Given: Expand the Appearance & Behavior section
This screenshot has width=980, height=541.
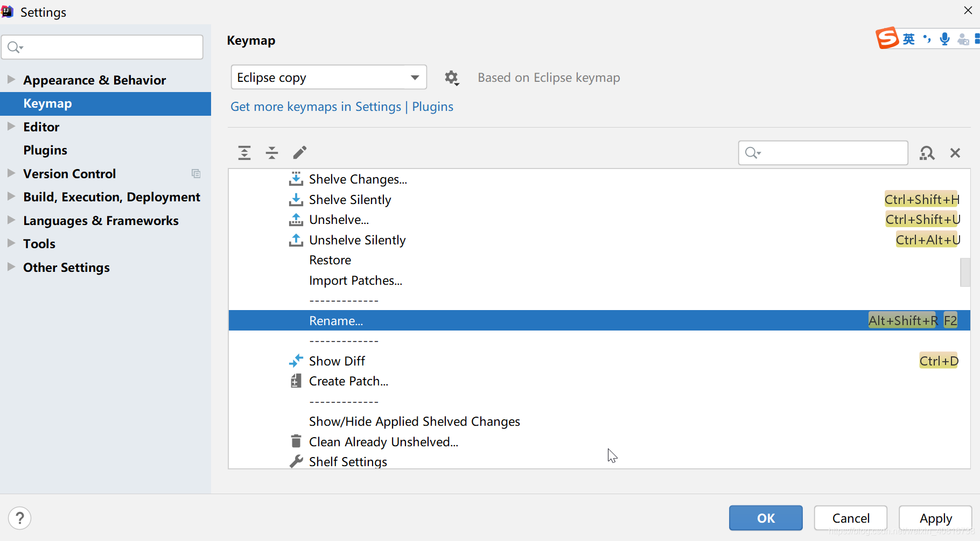Looking at the screenshot, I should [x=11, y=80].
